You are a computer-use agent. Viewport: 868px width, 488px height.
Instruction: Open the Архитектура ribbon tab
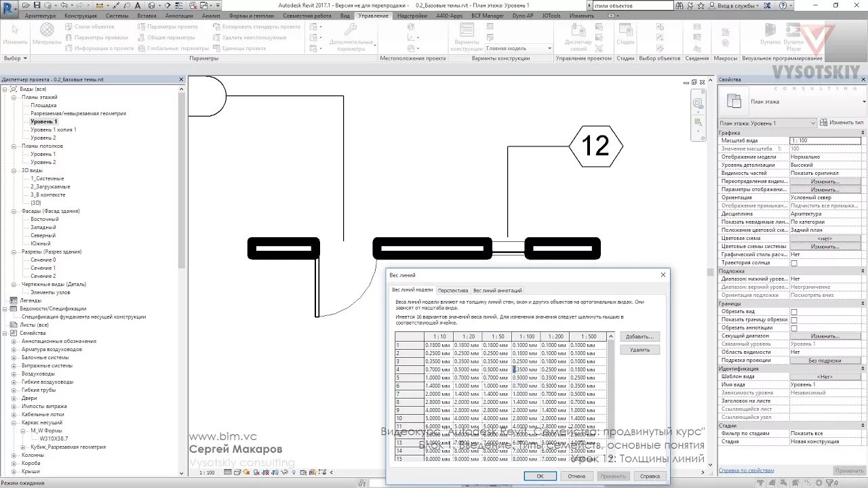pos(40,16)
